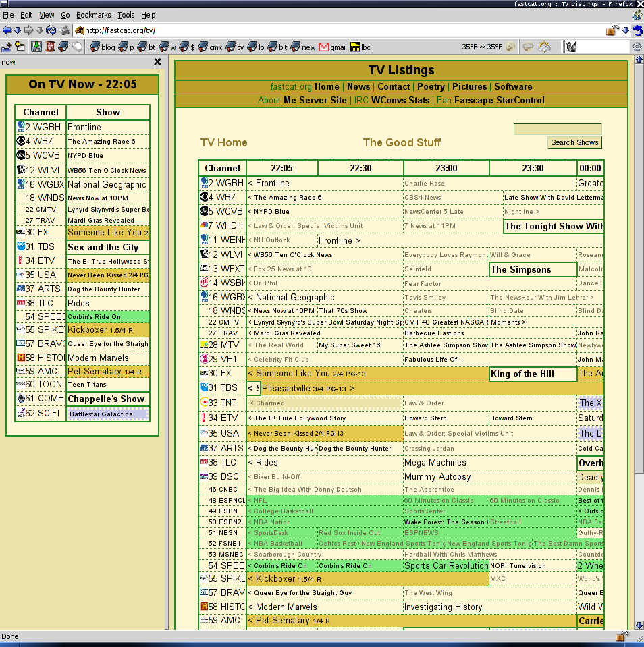
Task: Open the 'blog' bookmark
Action: 103,47
